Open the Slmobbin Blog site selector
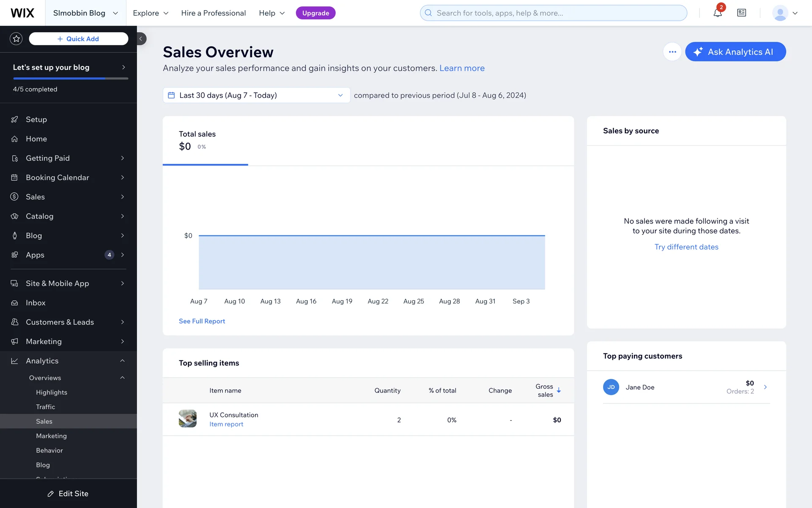 tap(85, 13)
